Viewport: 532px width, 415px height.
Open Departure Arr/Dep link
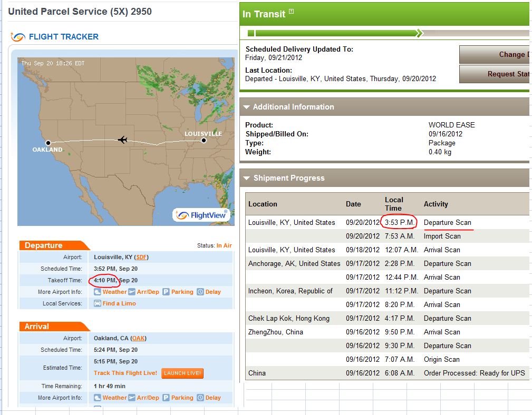click(x=148, y=292)
